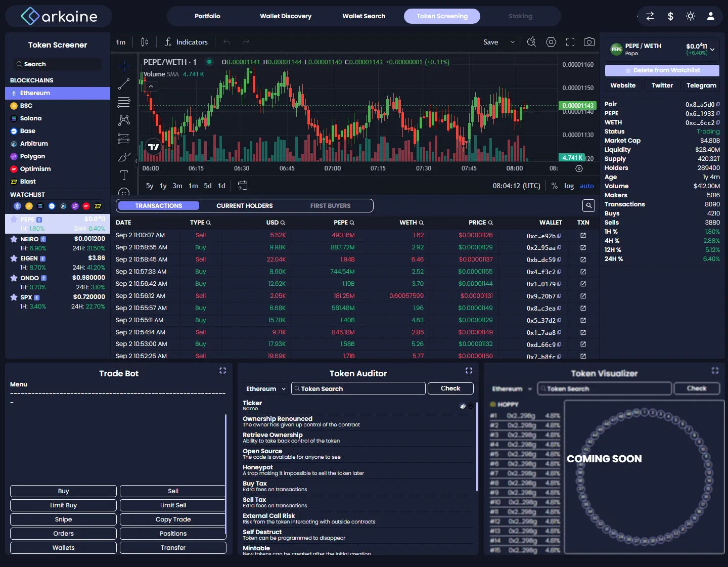Filter watchlist by BSC chain icon

tap(29, 206)
